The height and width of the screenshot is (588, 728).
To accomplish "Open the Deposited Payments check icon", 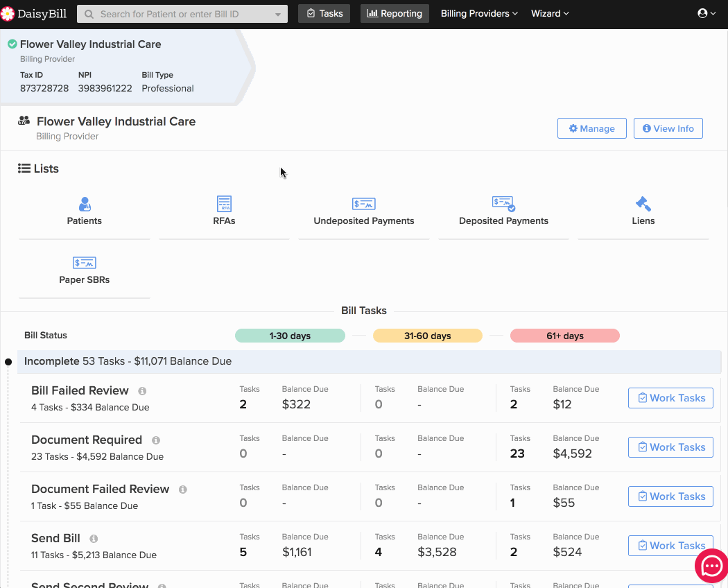I will [x=504, y=204].
